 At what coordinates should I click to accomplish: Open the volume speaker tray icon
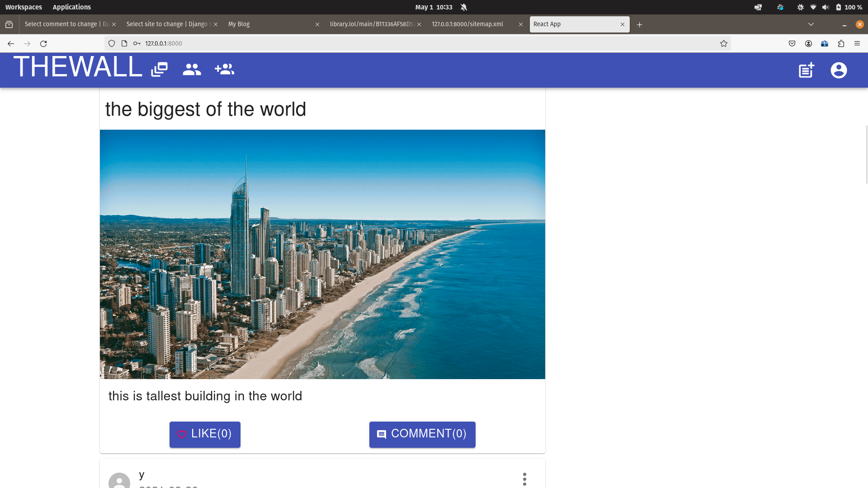[x=826, y=7]
